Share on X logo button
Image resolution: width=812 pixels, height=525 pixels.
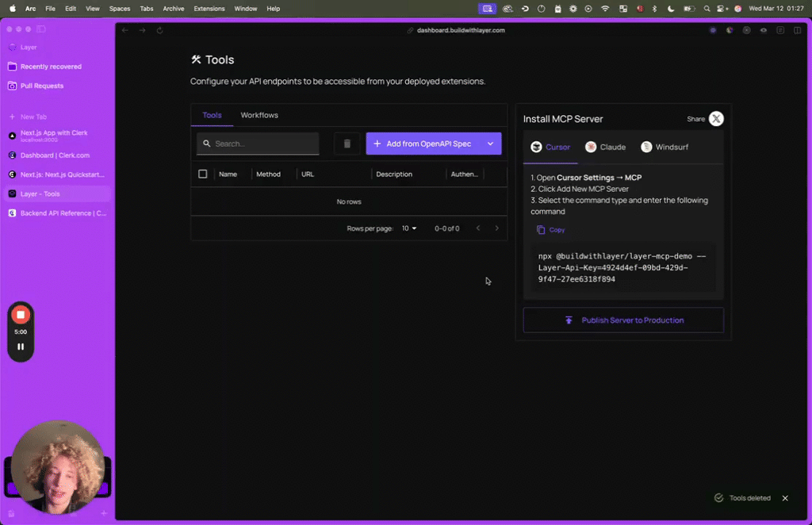coord(716,119)
